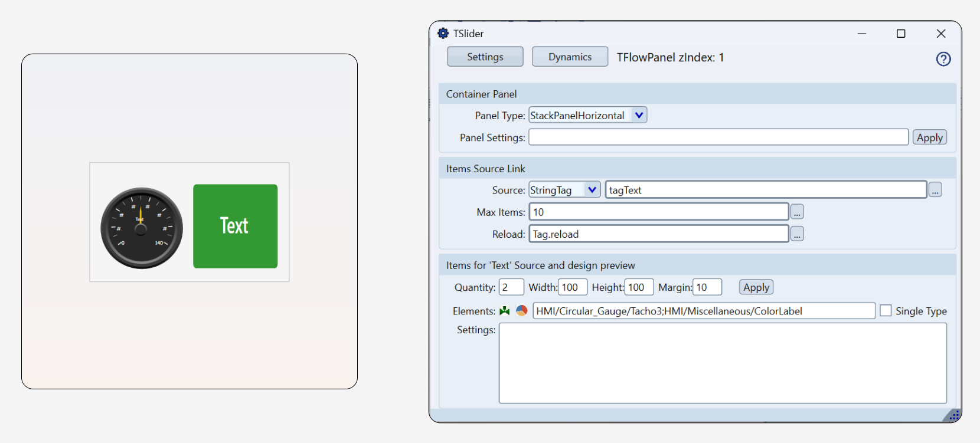
Task: Click the ellipsis button beside Max Items
Action: click(x=797, y=212)
